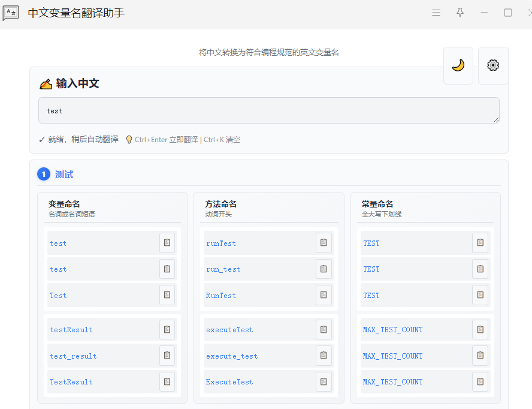Click the 变量命名 column header
Screen dimensions: 532x409
(x=64, y=204)
